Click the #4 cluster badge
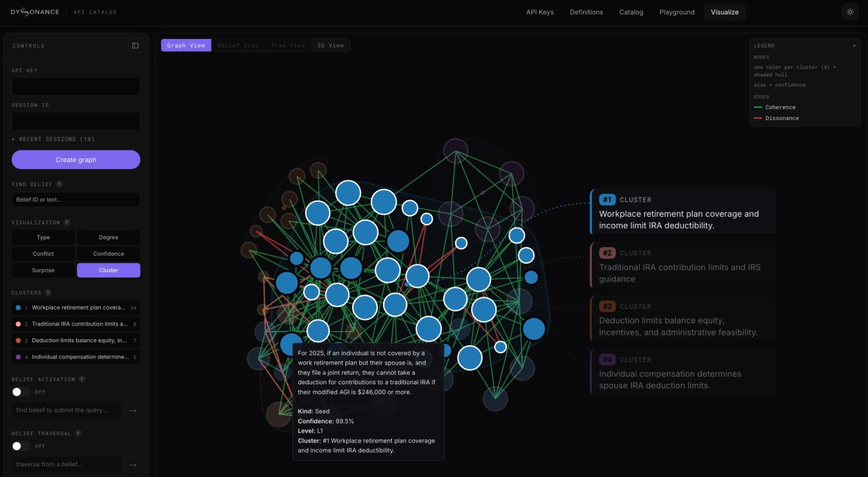Screen dimensions: 868x477 tap(607, 359)
